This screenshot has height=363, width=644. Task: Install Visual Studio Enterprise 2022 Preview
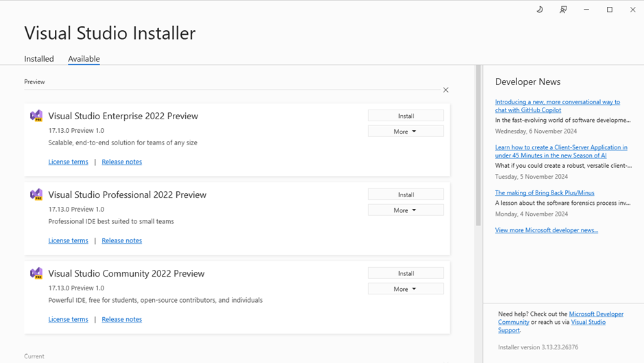[x=406, y=116]
